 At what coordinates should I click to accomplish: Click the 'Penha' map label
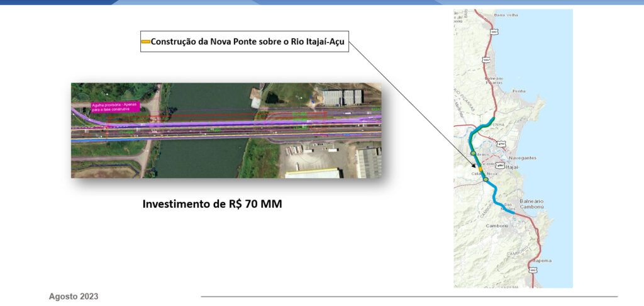click(519, 91)
